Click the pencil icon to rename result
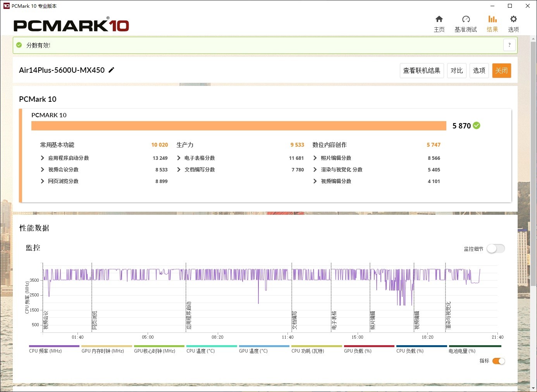537x392 pixels. (x=111, y=70)
